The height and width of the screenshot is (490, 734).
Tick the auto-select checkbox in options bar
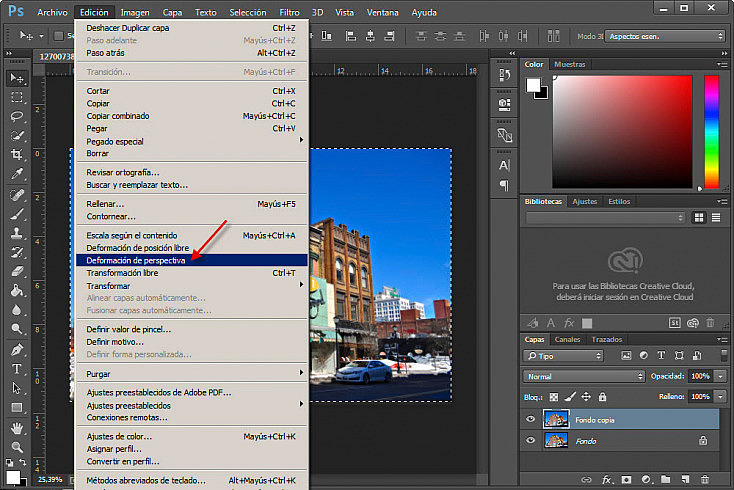[x=59, y=36]
